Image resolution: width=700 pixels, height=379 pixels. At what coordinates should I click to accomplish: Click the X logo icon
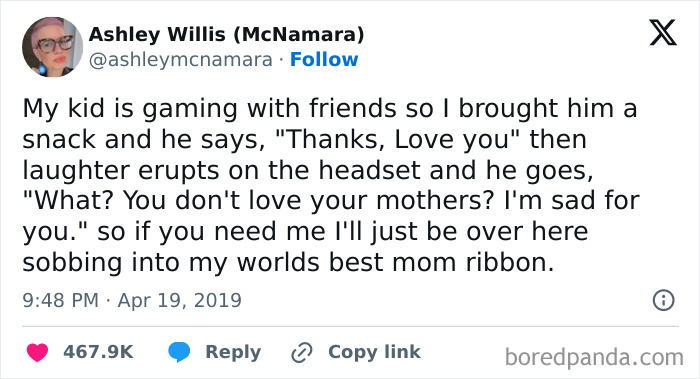(x=663, y=33)
